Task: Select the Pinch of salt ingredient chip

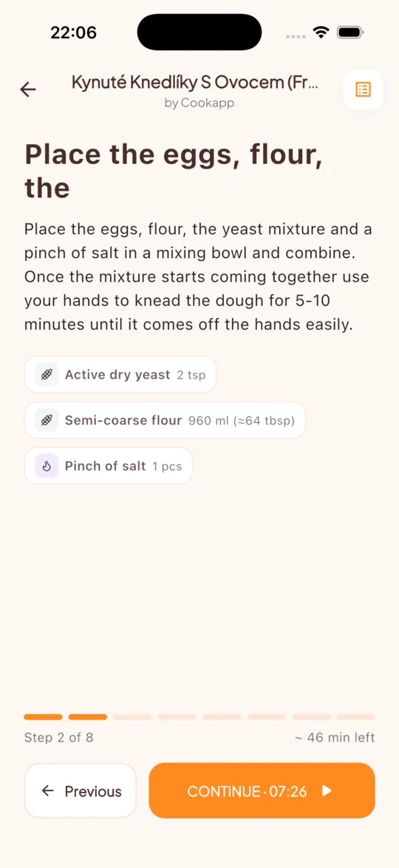Action: click(109, 466)
